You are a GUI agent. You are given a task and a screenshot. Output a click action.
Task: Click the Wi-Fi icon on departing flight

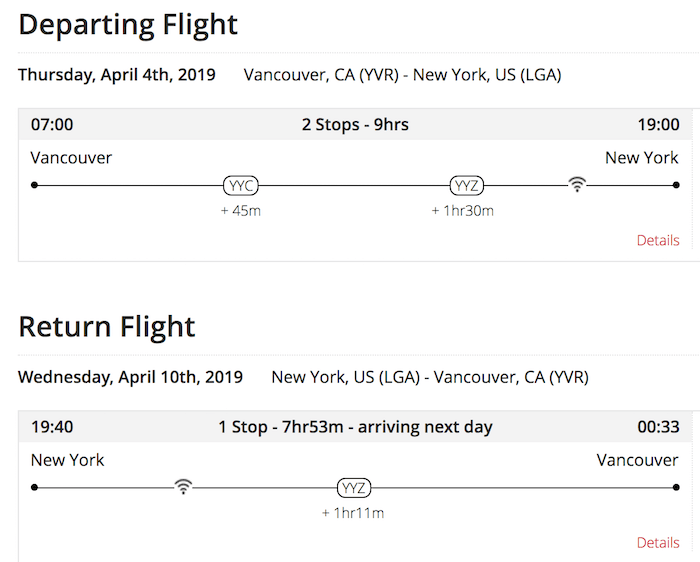point(577,184)
